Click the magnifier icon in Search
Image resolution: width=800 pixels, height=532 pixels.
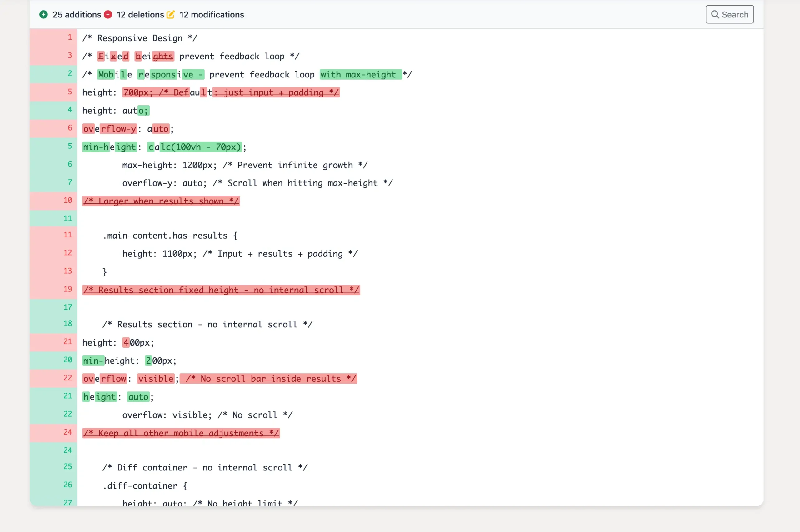(715, 15)
